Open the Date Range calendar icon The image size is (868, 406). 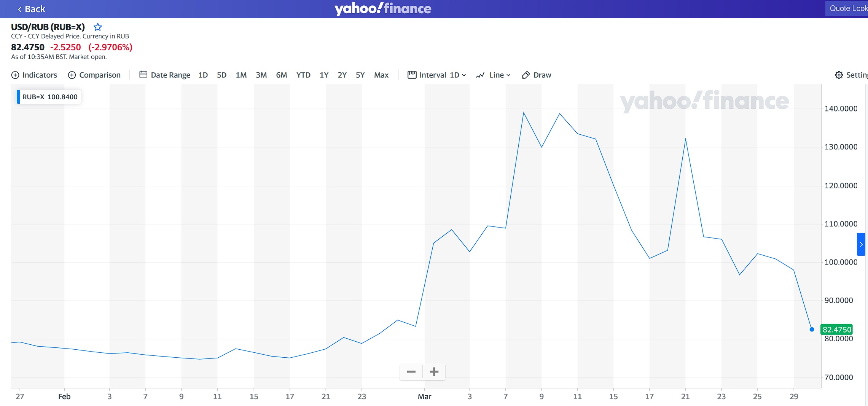(143, 75)
